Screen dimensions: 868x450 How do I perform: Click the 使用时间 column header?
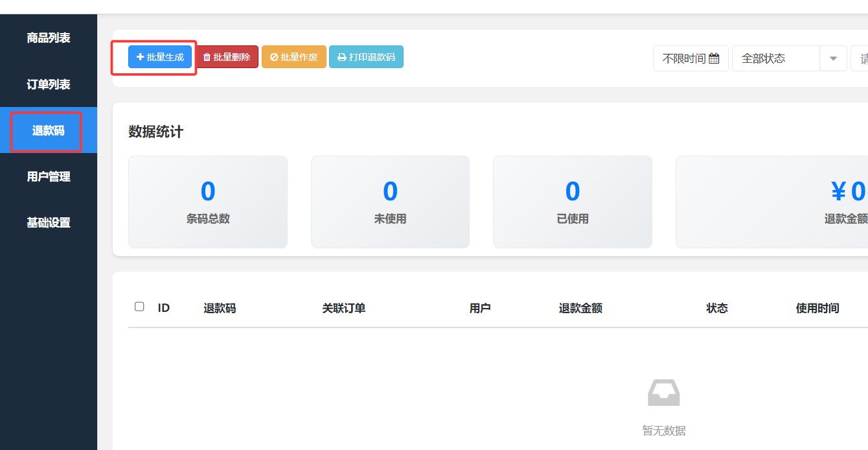pyautogui.click(x=817, y=308)
